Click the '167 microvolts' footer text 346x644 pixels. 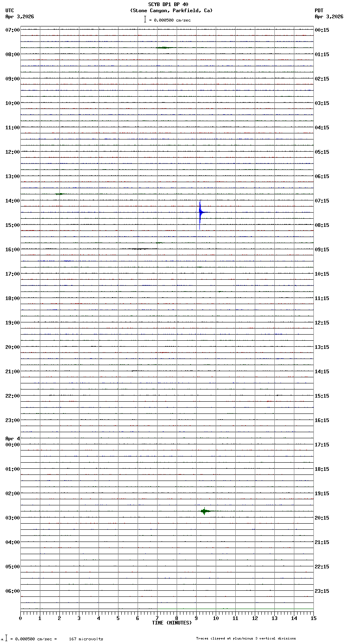click(86, 639)
